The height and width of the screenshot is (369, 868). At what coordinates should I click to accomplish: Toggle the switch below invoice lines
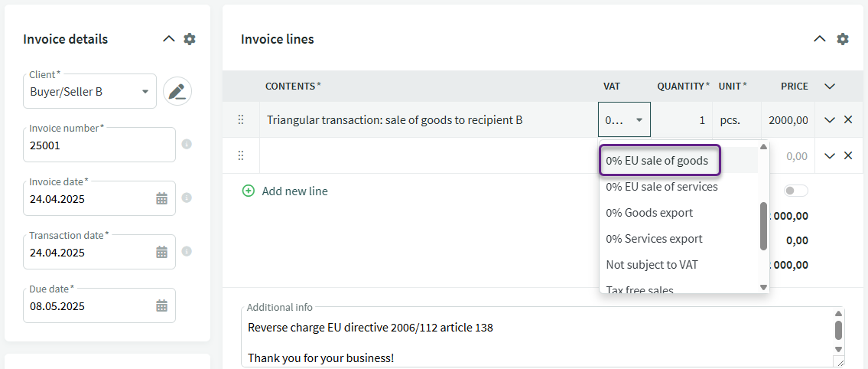click(x=796, y=191)
